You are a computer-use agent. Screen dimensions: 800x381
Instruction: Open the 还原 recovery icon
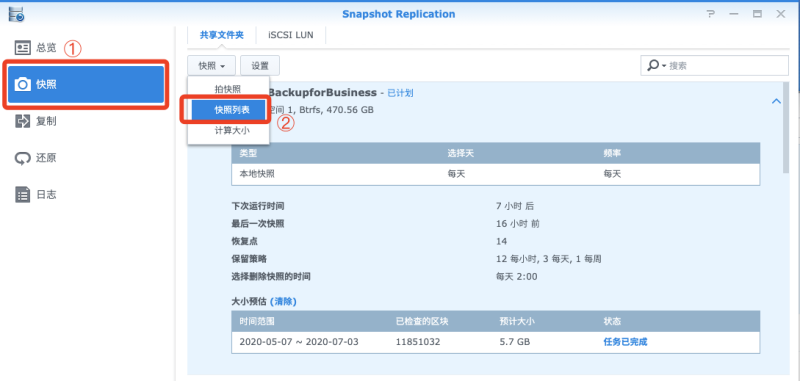[23, 158]
